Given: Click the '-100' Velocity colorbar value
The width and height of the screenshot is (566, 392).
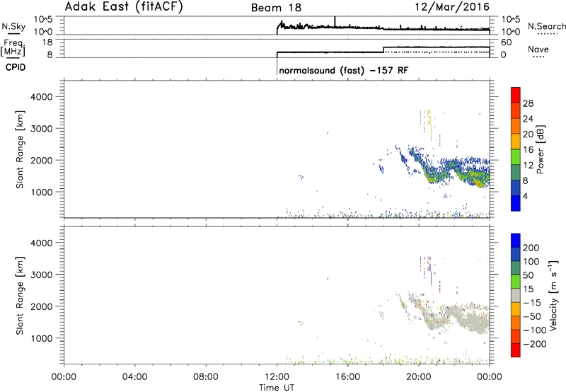Looking at the screenshot, I should tap(535, 330).
